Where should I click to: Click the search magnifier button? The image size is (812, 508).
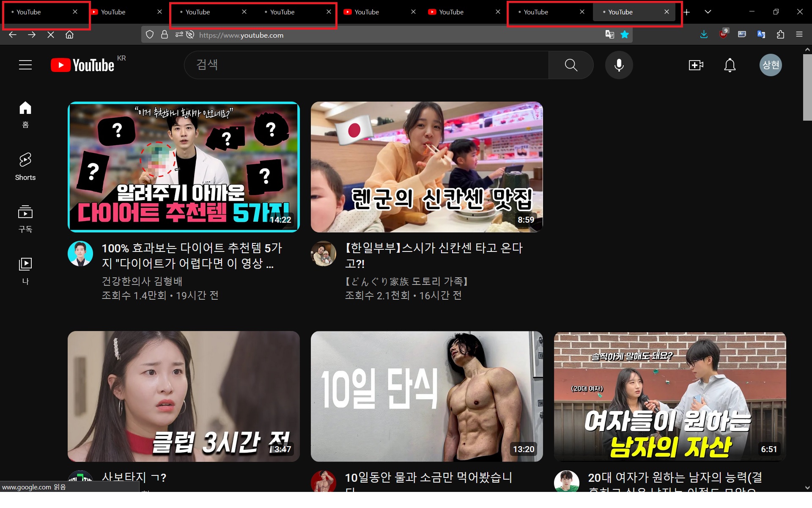coord(571,65)
